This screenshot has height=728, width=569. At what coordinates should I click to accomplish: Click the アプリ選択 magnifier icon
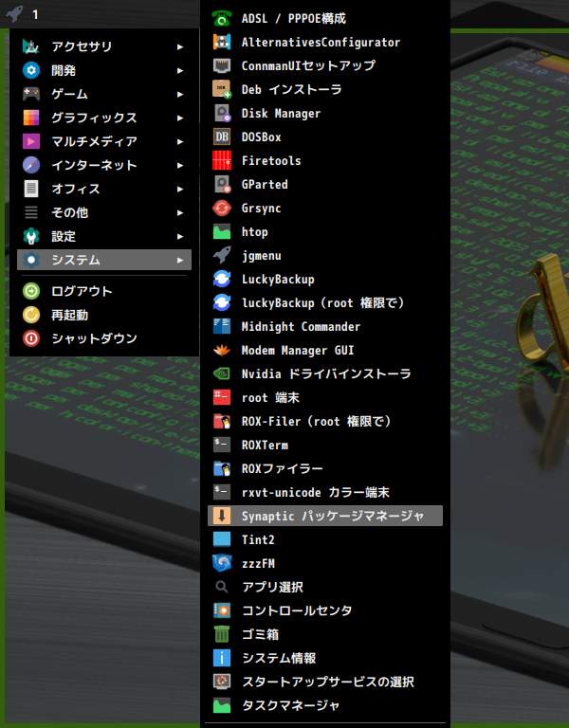222,587
